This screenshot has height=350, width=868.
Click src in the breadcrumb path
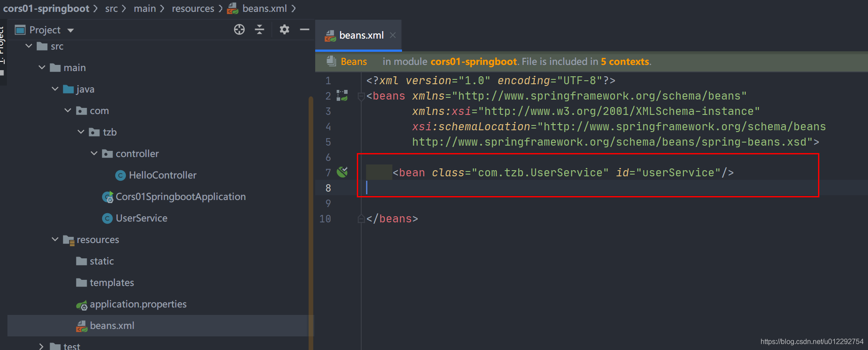point(111,8)
